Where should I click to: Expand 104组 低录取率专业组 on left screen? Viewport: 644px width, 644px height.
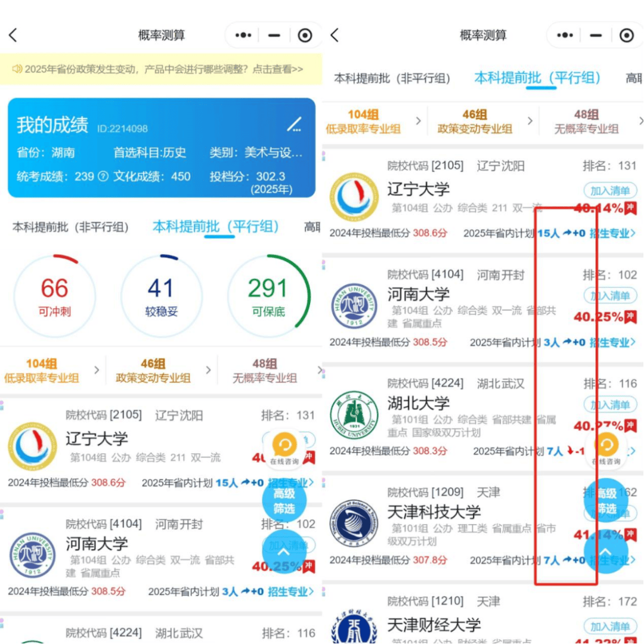click(x=51, y=371)
